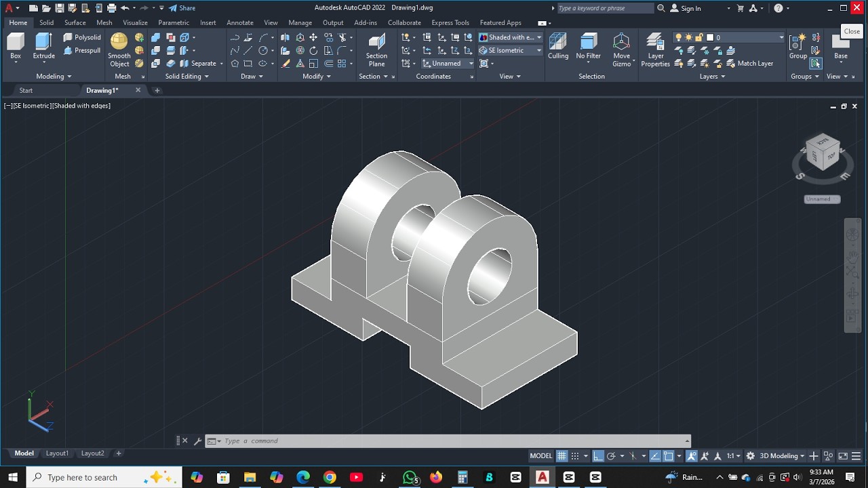Open the Unnamed UCS dropdown
Screen dimensions: 868x488
(x=448, y=63)
